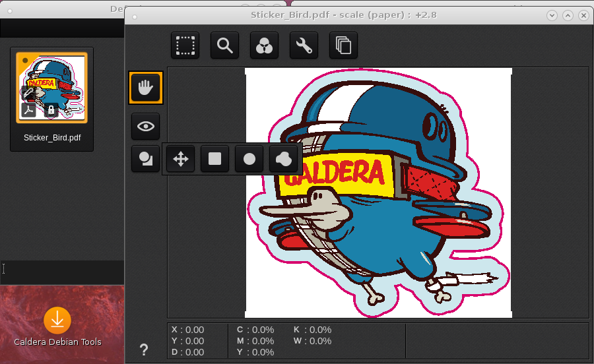
Task: Click the K : 0.0% black readout
Action: pyautogui.click(x=313, y=330)
